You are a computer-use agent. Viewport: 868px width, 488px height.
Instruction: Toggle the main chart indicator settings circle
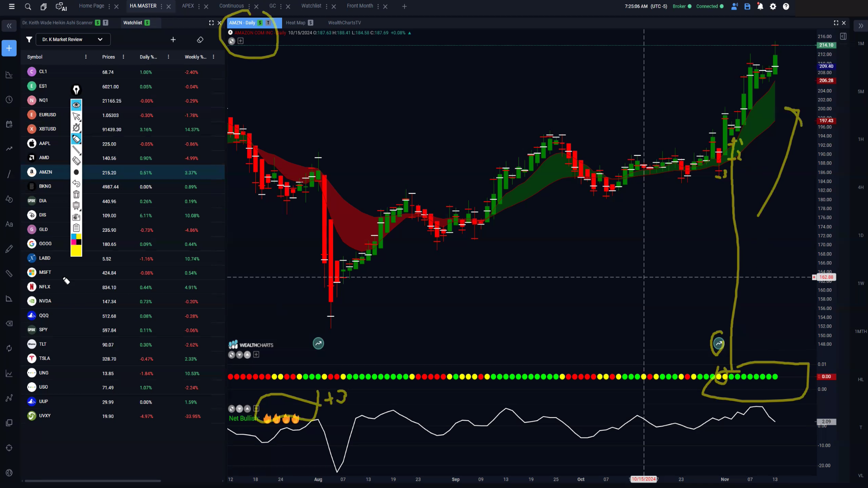coord(232,41)
